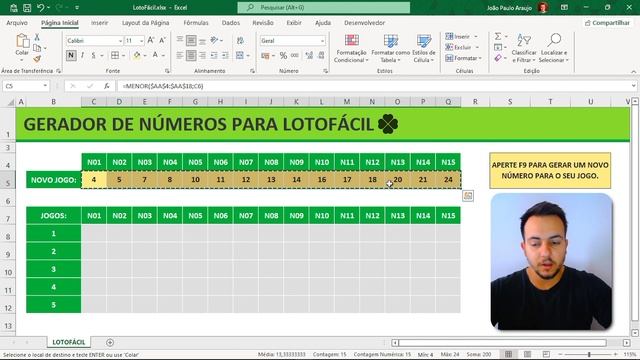640x360 pixels.
Task: Open the Classificar e Filtrar dropdown
Action: [x=524, y=49]
